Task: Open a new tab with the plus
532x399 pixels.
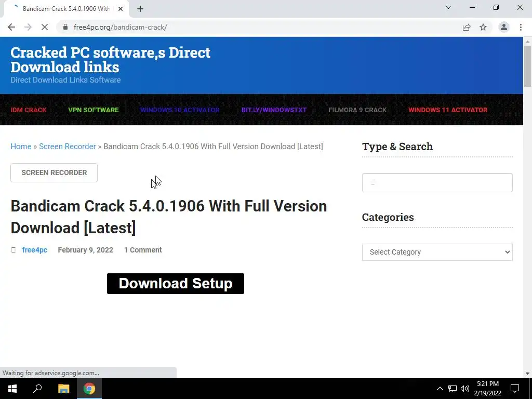Action: coord(140,9)
